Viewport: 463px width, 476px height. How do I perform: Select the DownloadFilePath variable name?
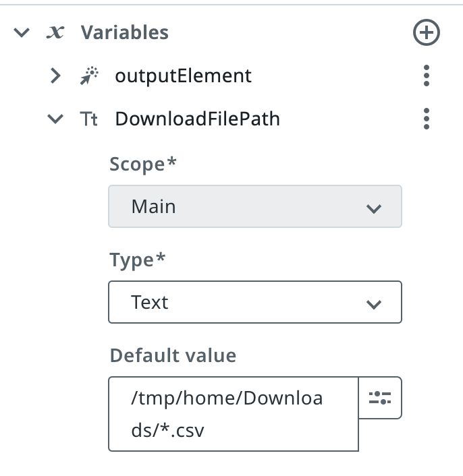coord(197,119)
